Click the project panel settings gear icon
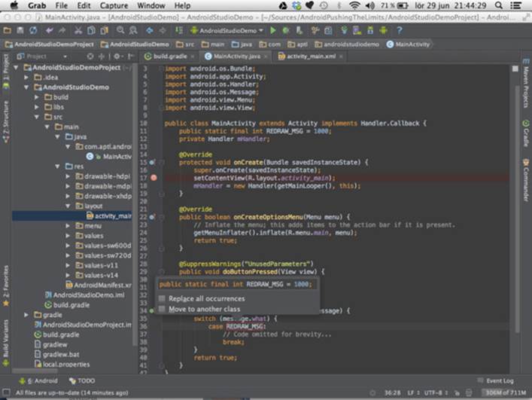Image resolution: width=532 pixels, height=400 pixels. click(x=117, y=56)
